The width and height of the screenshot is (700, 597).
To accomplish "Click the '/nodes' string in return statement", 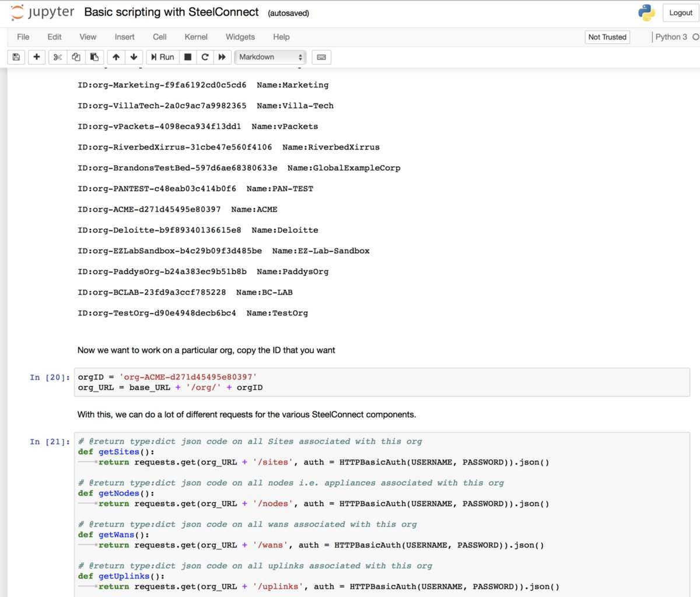I will (x=272, y=504).
